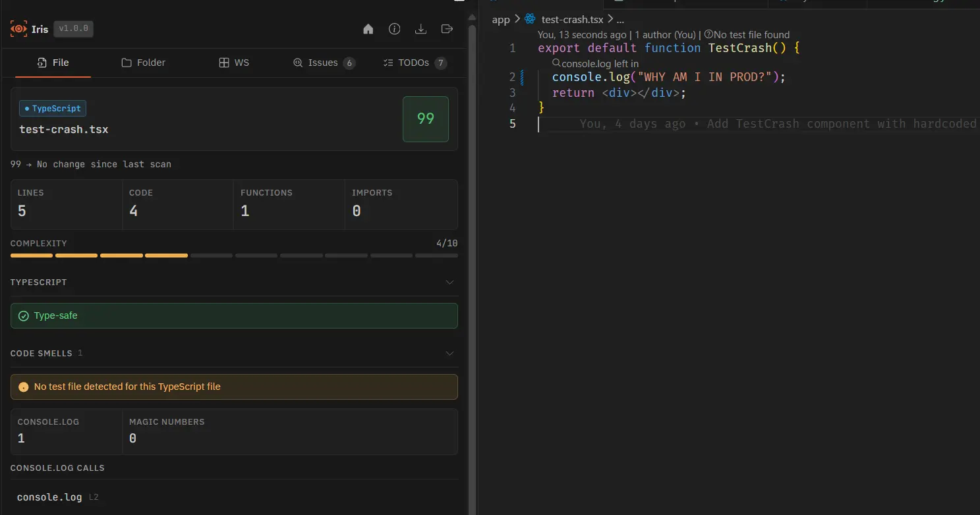Screen dimensions: 980x515
Task: Click the CONSOLE.LOG CALLS heading
Action: click(57, 468)
